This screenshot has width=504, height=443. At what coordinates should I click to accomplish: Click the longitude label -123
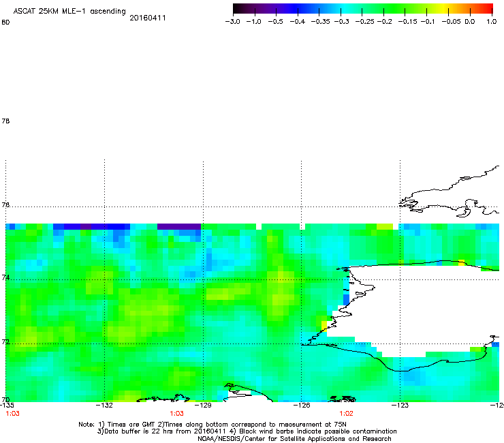point(400,406)
